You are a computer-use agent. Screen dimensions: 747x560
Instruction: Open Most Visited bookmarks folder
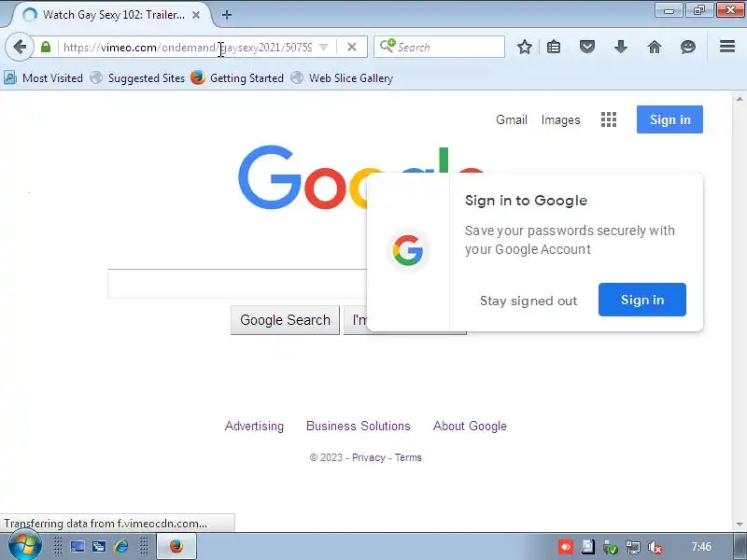click(x=44, y=78)
